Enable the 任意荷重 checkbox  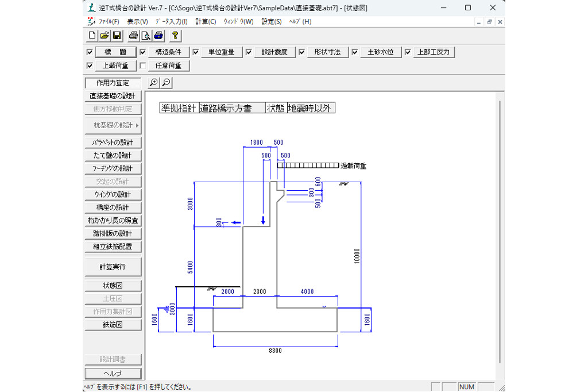[142, 65]
